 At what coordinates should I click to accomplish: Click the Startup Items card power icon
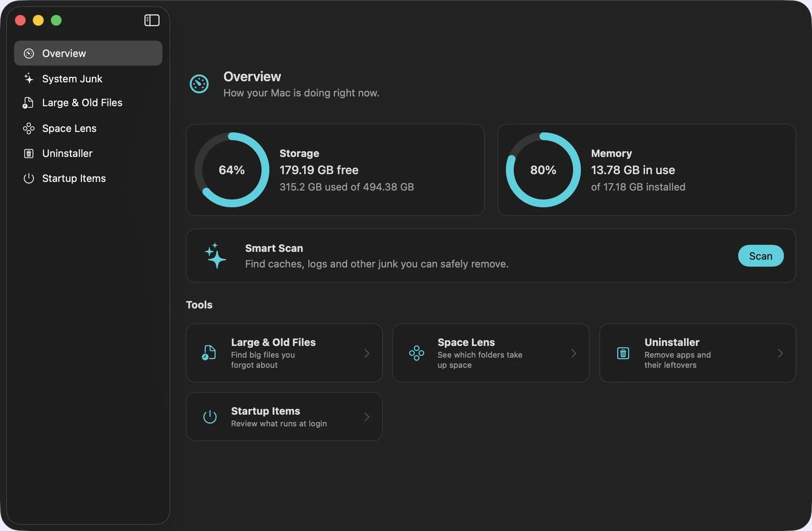(x=210, y=417)
